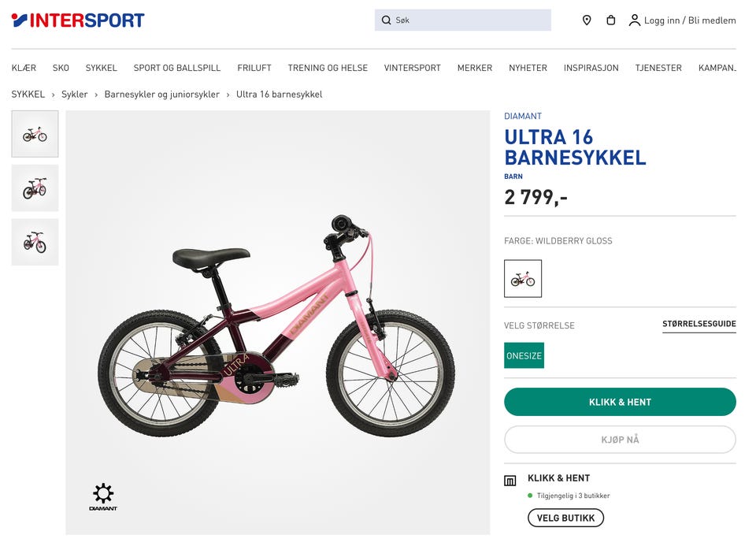Open the VINTERSPORT menu
The height and width of the screenshot is (546, 756).
coord(412,68)
